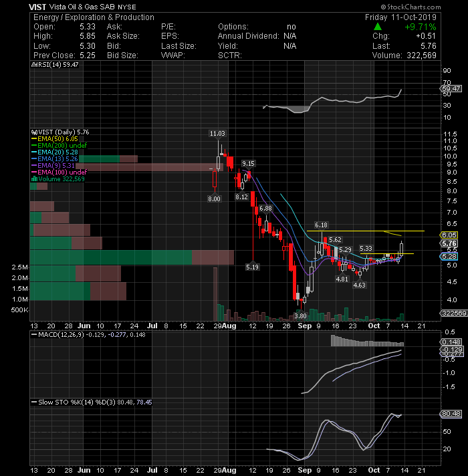Click the 5.19 low price annotation
468x476 pixels.
click(x=252, y=267)
